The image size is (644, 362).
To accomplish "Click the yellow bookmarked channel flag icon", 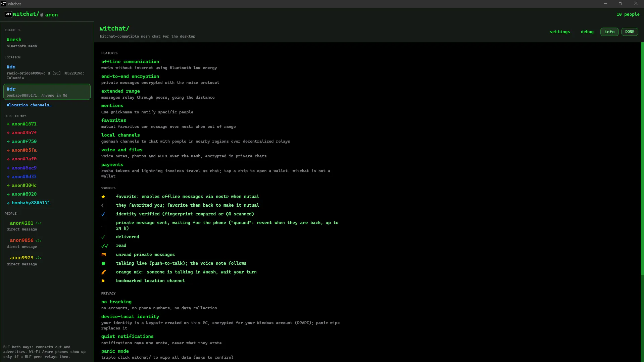I will [x=103, y=281].
